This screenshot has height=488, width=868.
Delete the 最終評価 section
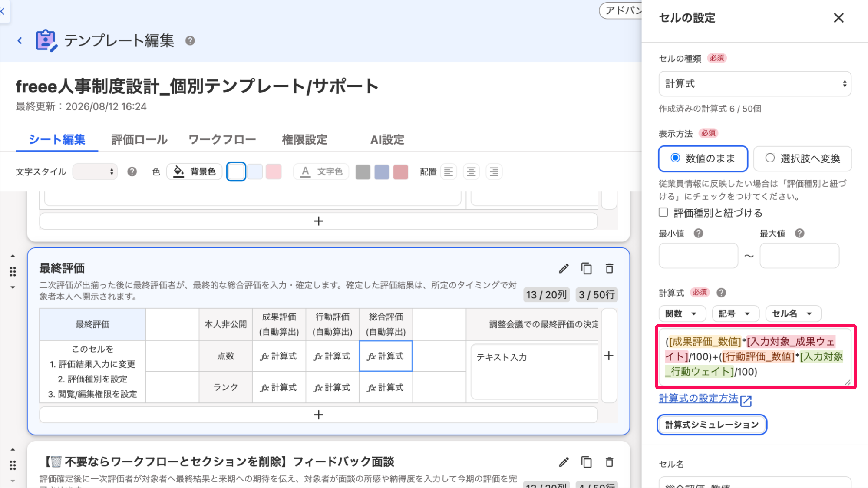click(610, 269)
